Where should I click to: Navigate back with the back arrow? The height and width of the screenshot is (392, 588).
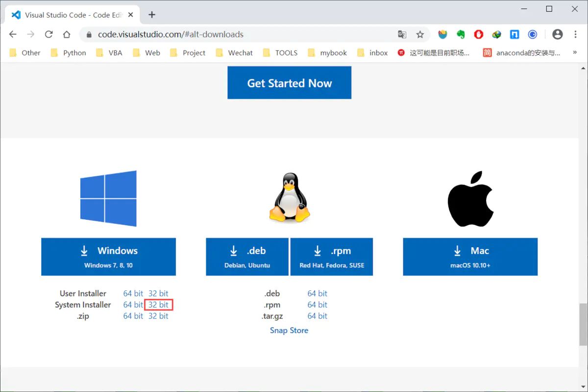(x=13, y=34)
